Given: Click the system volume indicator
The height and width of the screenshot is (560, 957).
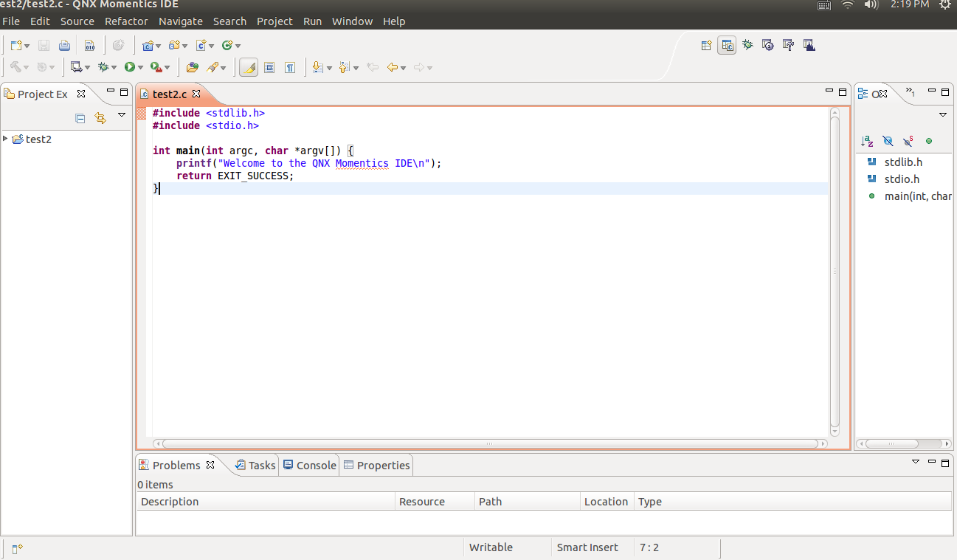Looking at the screenshot, I should (871, 4).
